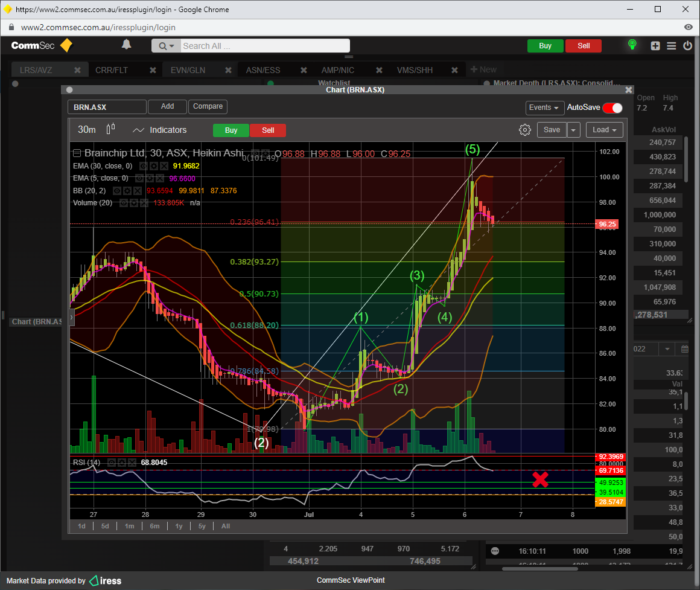Viewport: 700px width, 590px height.
Task: Select the 1d range
Action: [81, 526]
